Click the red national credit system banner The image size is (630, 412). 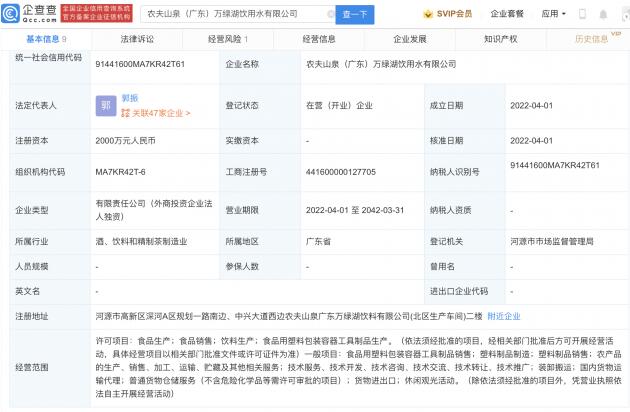pos(96,13)
